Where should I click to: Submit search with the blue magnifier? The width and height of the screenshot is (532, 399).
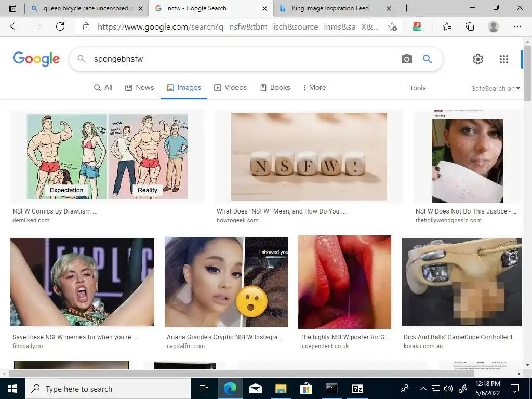(x=427, y=59)
